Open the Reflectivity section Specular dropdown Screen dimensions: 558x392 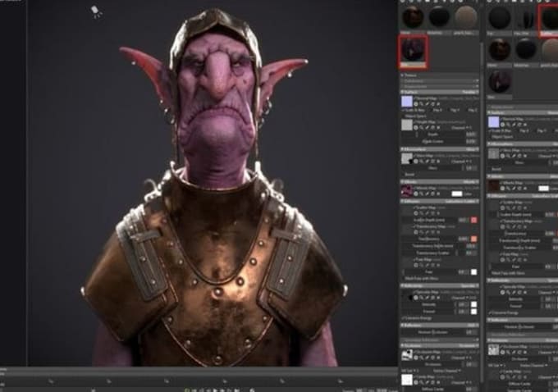point(469,286)
